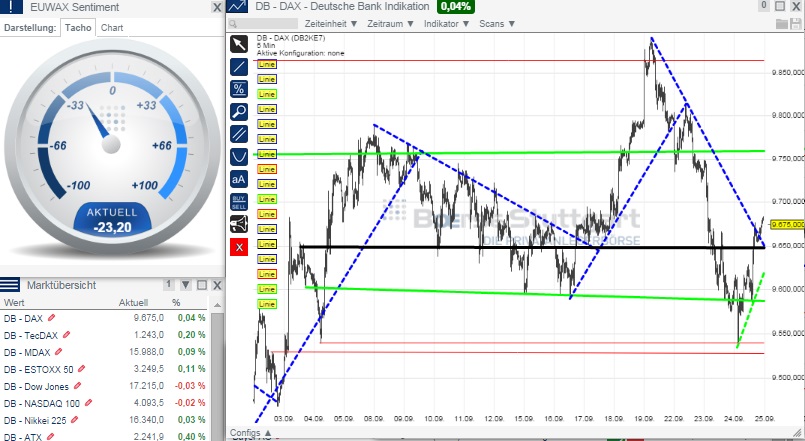The width and height of the screenshot is (805, 441).
Task: Click the Aktive Konfiguration: none text
Action: [301, 53]
